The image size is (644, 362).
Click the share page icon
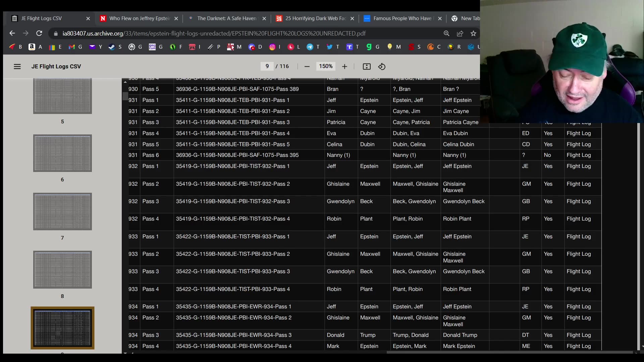(460, 33)
